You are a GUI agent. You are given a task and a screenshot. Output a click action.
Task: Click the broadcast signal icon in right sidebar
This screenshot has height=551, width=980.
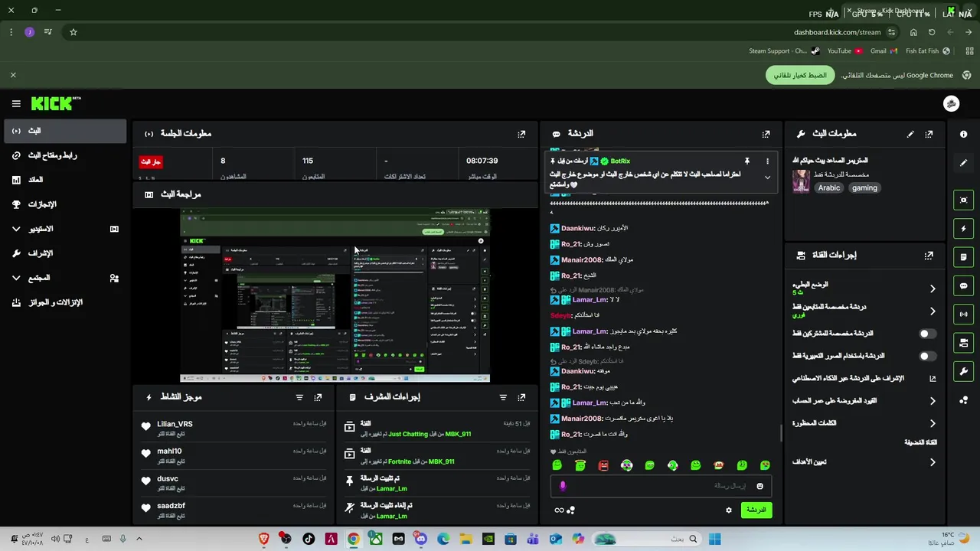coord(963,314)
